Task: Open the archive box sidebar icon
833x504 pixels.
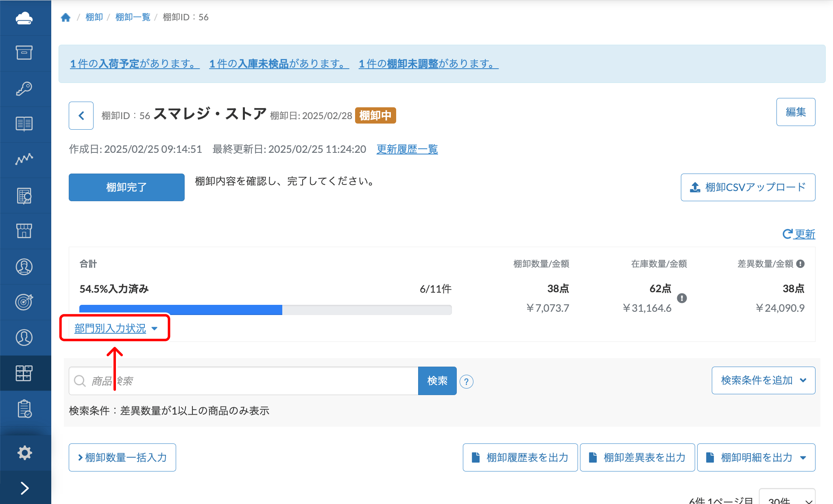Action: [24, 53]
